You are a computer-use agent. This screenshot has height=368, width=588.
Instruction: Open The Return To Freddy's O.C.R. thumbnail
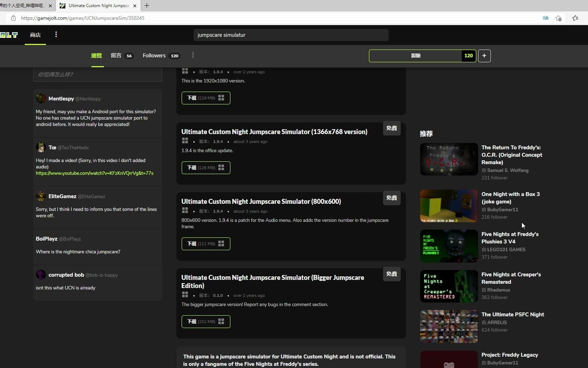449,159
